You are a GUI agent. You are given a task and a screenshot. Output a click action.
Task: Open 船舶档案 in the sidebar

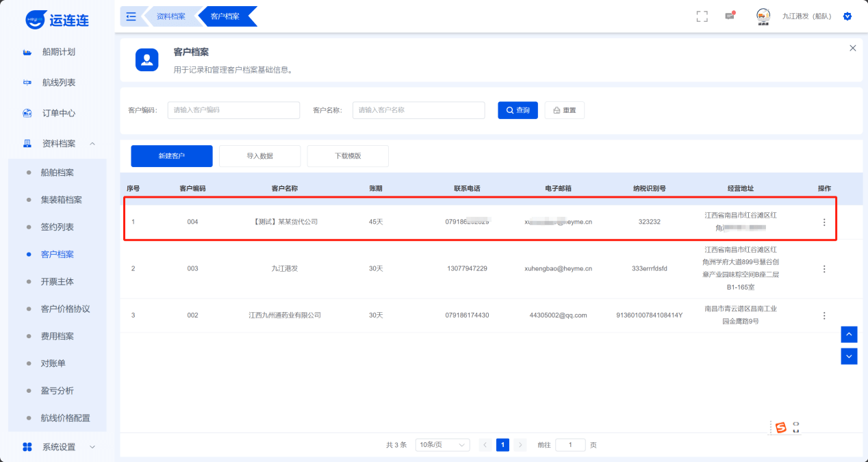click(x=57, y=172)
